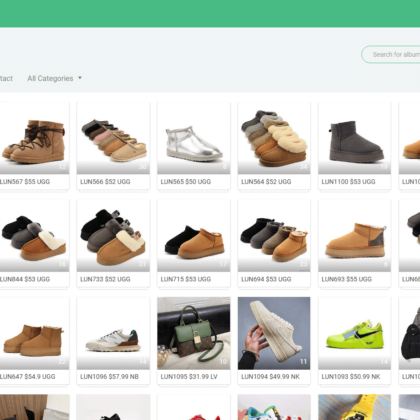Open the LUN715 $53 UGG platform thumbnail
This screenshot has width=420, height=420.
194,236
